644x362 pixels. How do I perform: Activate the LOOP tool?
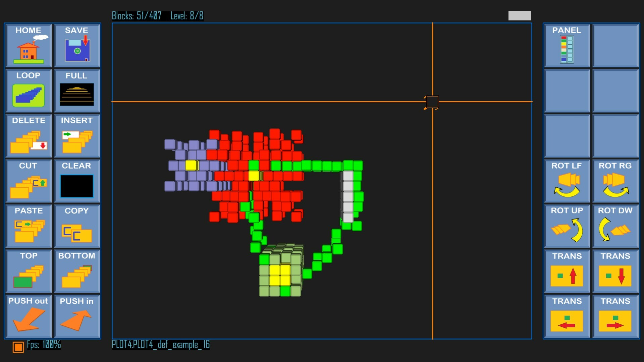28,91
